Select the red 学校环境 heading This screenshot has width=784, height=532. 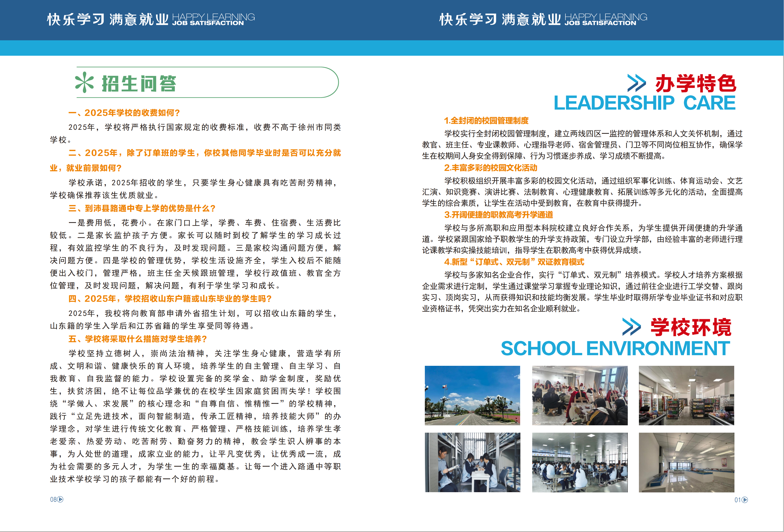coord(691,327)
